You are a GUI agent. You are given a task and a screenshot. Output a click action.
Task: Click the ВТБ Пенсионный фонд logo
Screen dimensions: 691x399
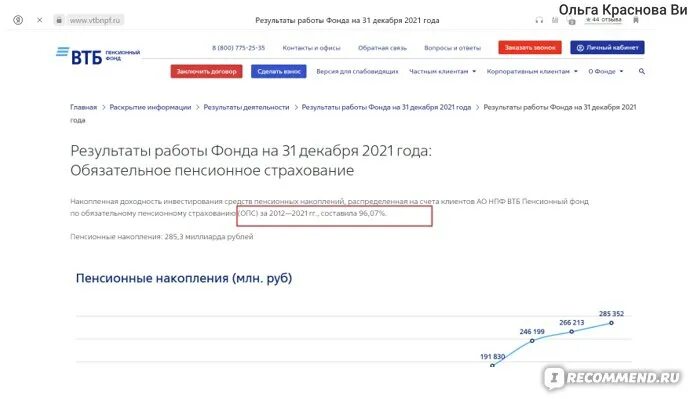(98, 56)
